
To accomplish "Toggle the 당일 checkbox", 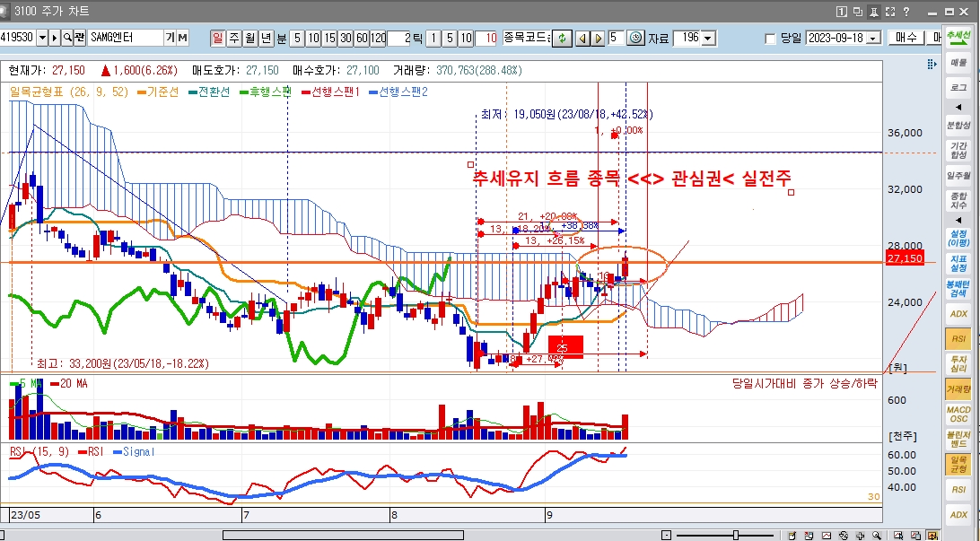I will [x=771, y=39].
